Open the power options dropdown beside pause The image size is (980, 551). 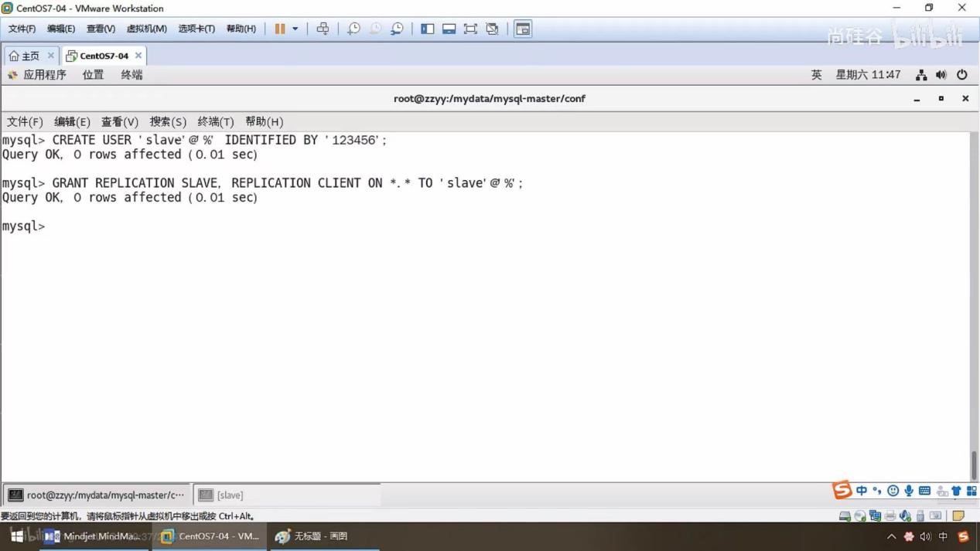[x=295, y=29]
